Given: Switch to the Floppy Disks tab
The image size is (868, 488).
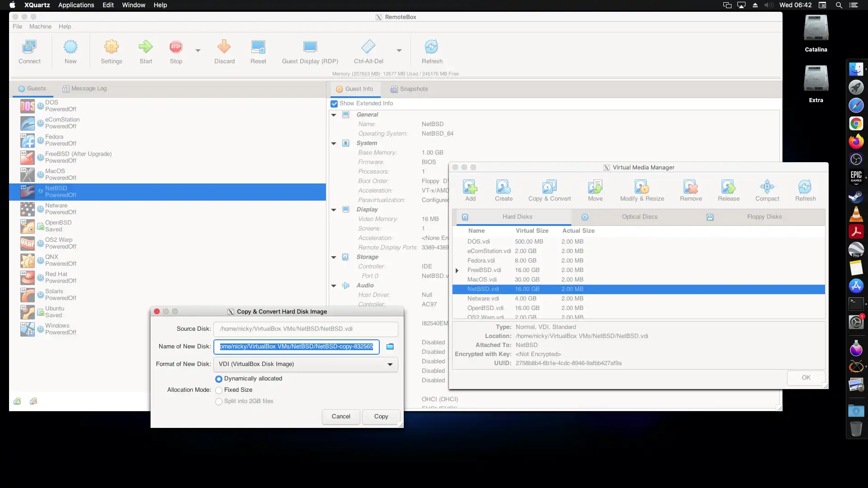Looking at the screenshot, I should (764, 216).
